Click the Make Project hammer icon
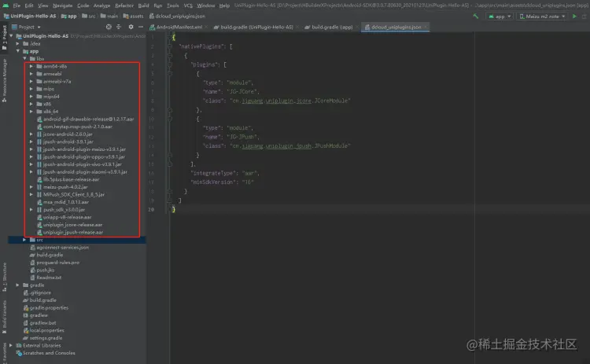 pos(476,17)
